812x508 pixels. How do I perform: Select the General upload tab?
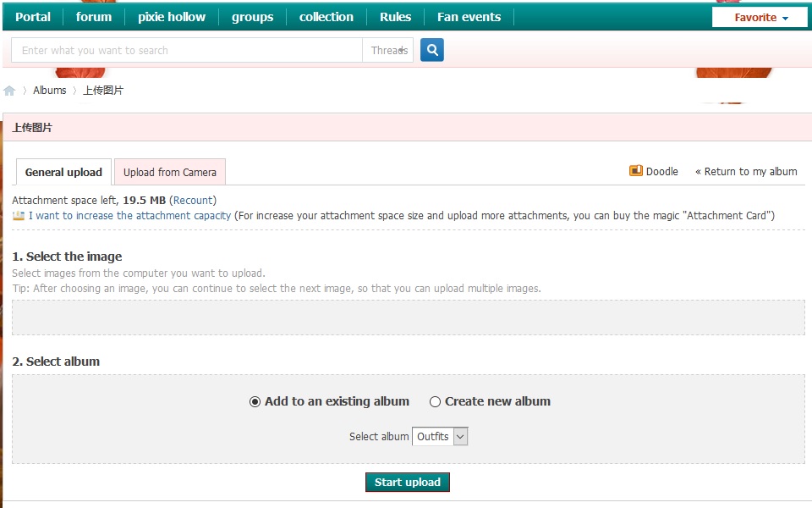point(63,172)
